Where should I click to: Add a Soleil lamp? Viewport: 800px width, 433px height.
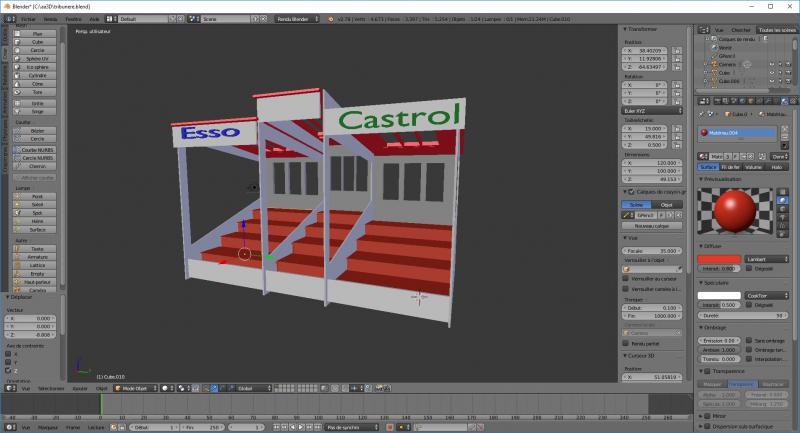[37, 204]
